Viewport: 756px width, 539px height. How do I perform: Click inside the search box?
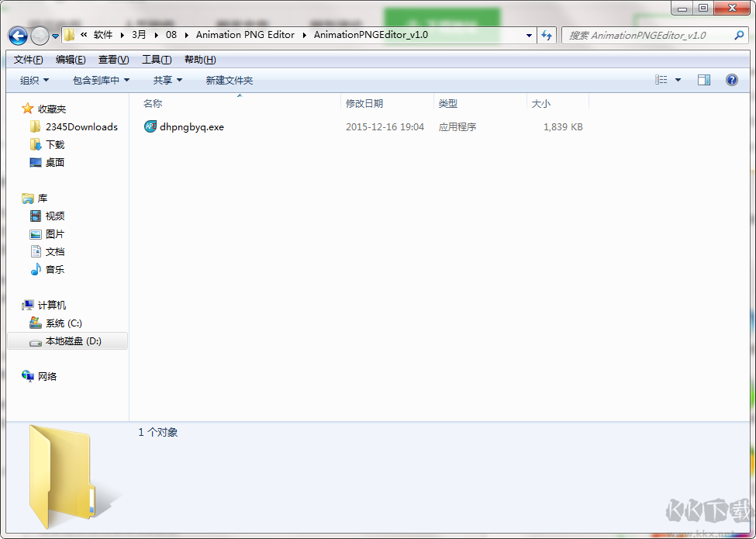pyautogui.click(x=644, y=35)
